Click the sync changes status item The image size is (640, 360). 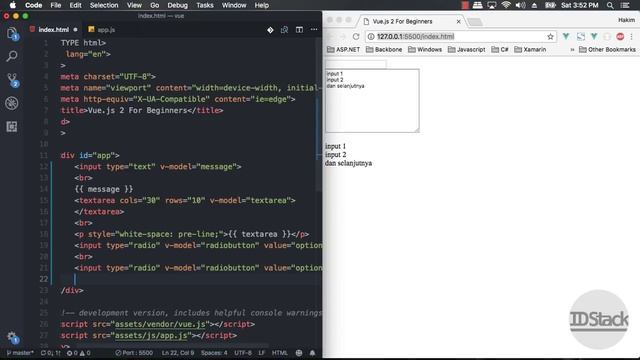click(x=51, y=353)
